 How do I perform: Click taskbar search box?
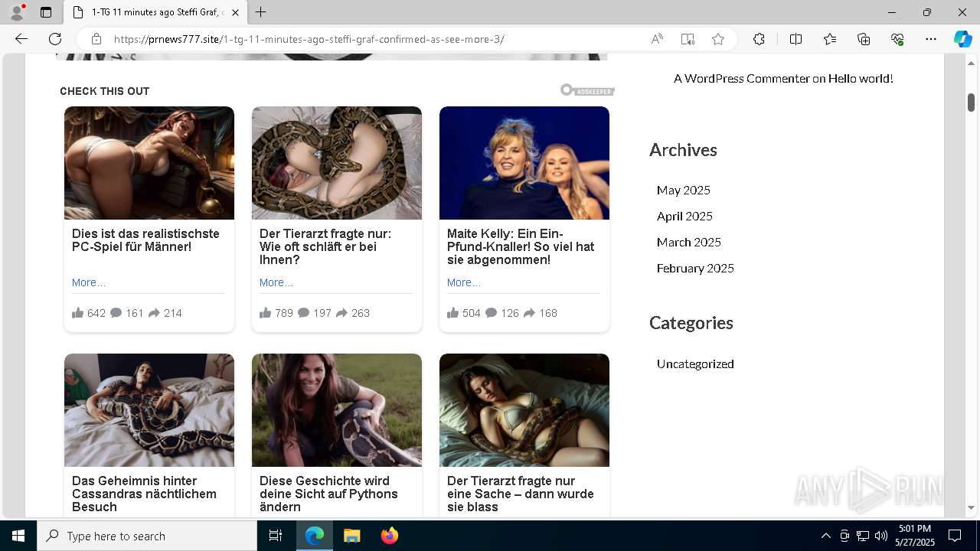coord(147,536)
